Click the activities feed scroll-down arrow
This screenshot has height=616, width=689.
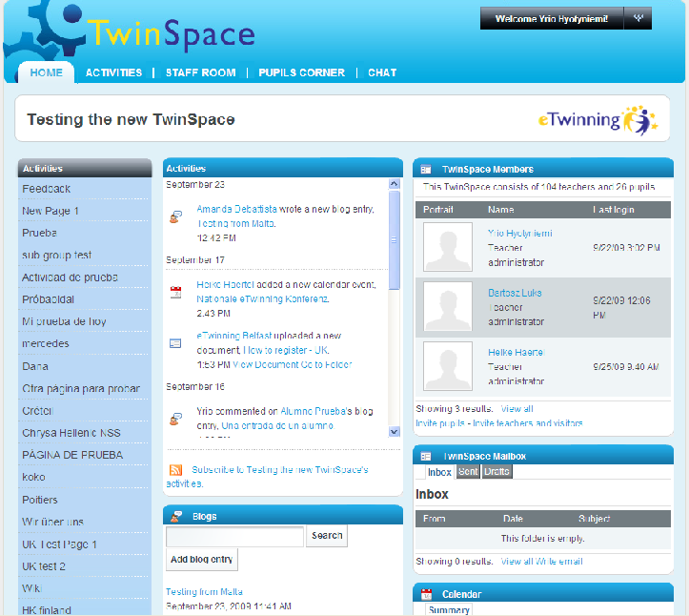(395, 432)
